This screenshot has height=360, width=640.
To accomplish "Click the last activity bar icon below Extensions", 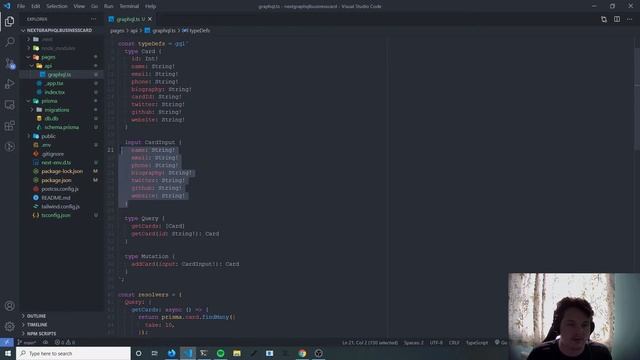I will [9, 147].
